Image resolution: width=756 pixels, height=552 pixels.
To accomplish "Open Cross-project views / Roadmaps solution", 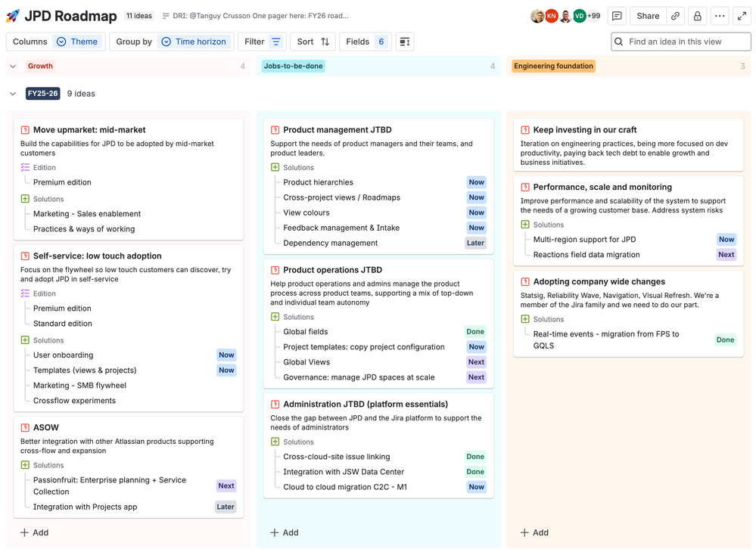I will pos(342,198).
